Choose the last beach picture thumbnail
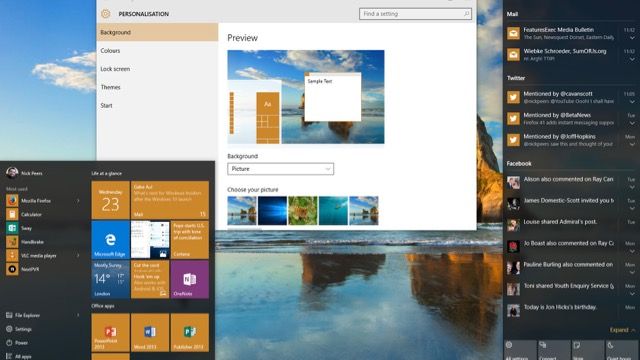The height and width of the screenshot is (360, 640). (x=364, y=211)
